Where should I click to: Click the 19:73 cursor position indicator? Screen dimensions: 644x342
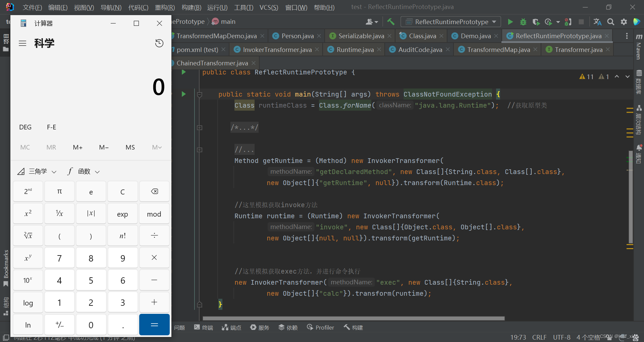click(x=518, y=337)
